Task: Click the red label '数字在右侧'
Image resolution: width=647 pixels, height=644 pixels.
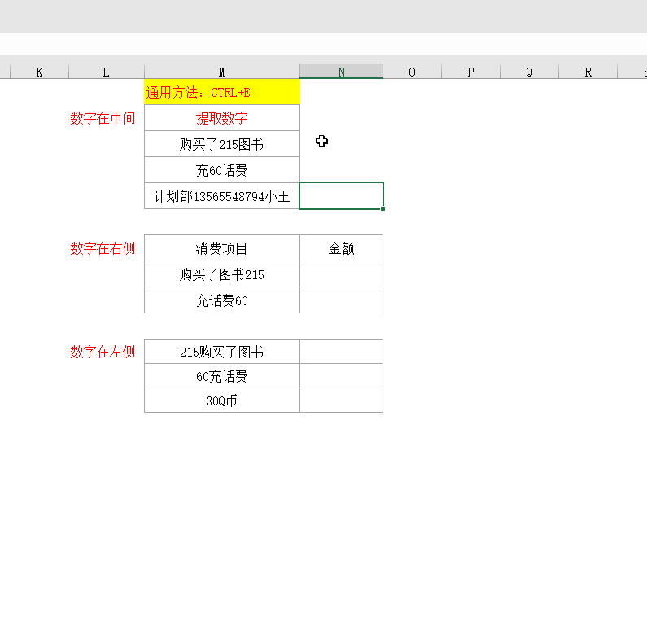Action: (x=103, y=248)
